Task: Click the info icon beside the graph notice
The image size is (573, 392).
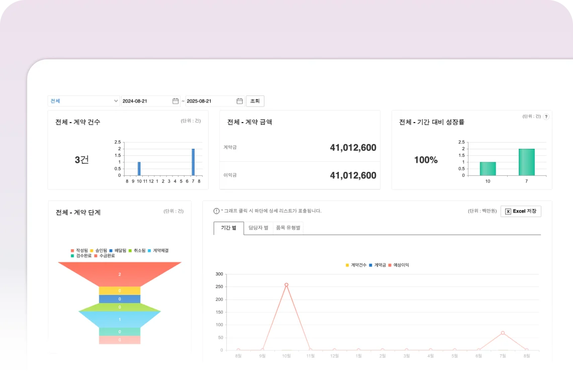Action: [217, 211]
